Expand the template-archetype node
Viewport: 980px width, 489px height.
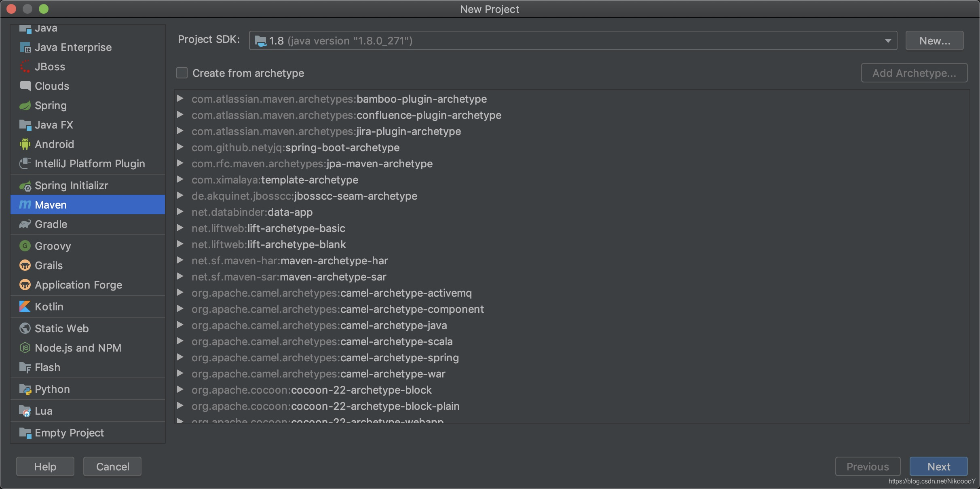pyautogui.click(x=180, y=179)
